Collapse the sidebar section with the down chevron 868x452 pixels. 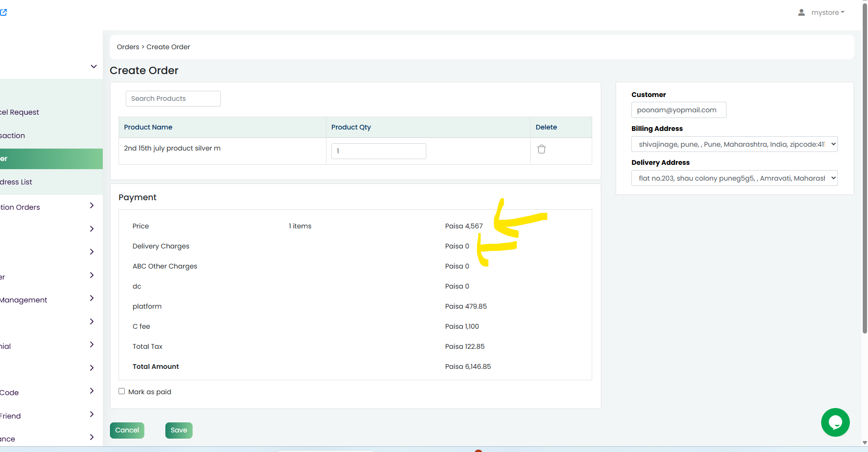94,66
